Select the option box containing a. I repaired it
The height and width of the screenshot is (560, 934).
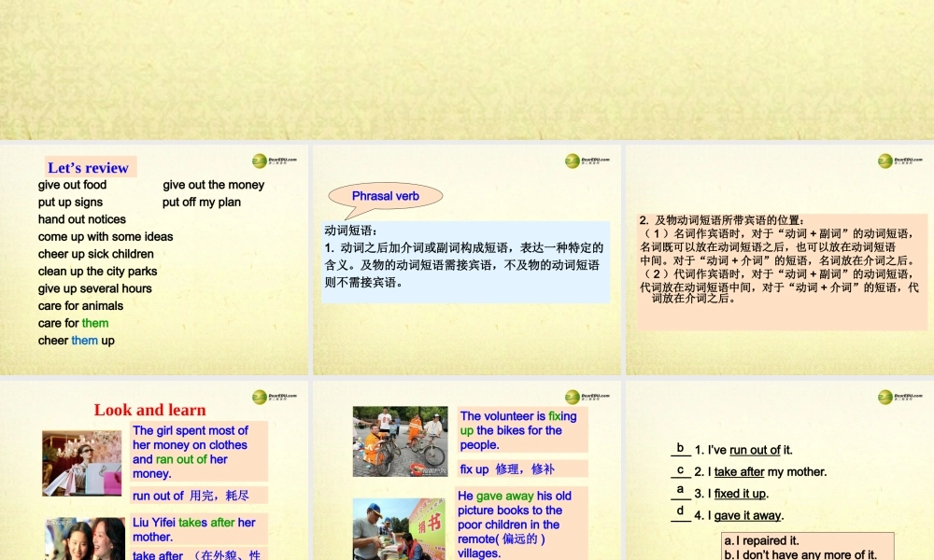[808, 544]
